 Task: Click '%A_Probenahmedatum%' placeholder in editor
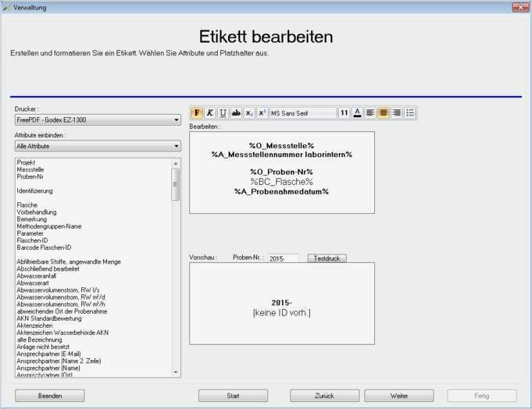coord(281,192)
